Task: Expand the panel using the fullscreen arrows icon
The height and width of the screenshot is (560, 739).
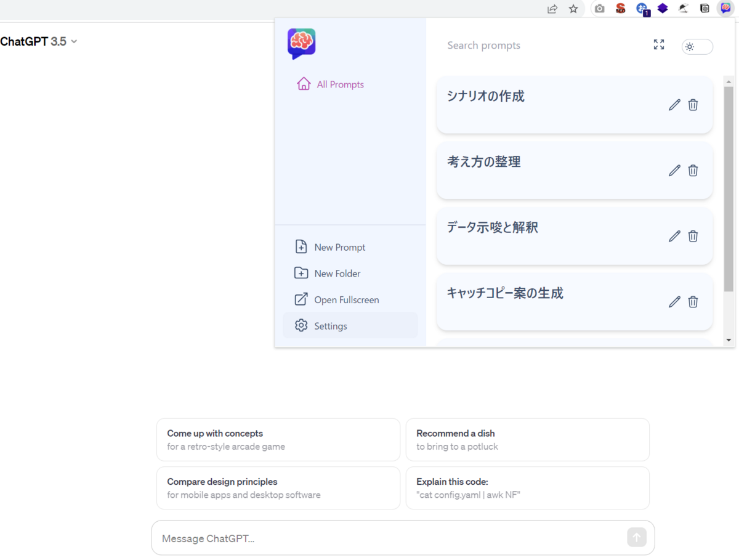Action: [x=658, y=44]
